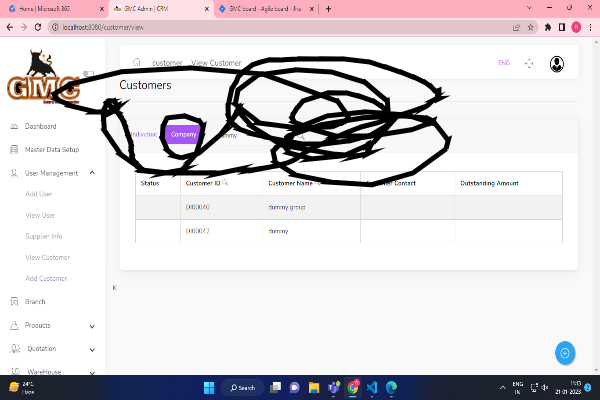Select the Company tab
The image size is (600, 400).
tap(183, 135)
